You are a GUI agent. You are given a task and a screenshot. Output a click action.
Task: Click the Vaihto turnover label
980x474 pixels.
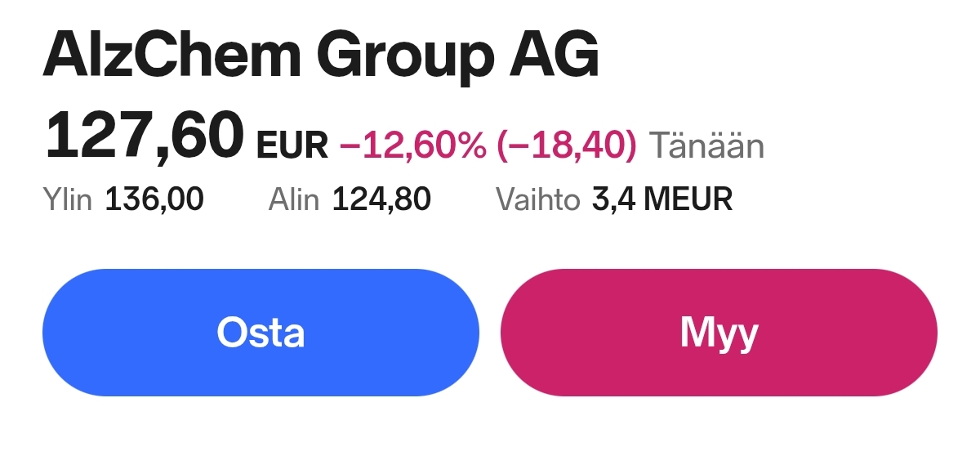click(x=538, y=199)
